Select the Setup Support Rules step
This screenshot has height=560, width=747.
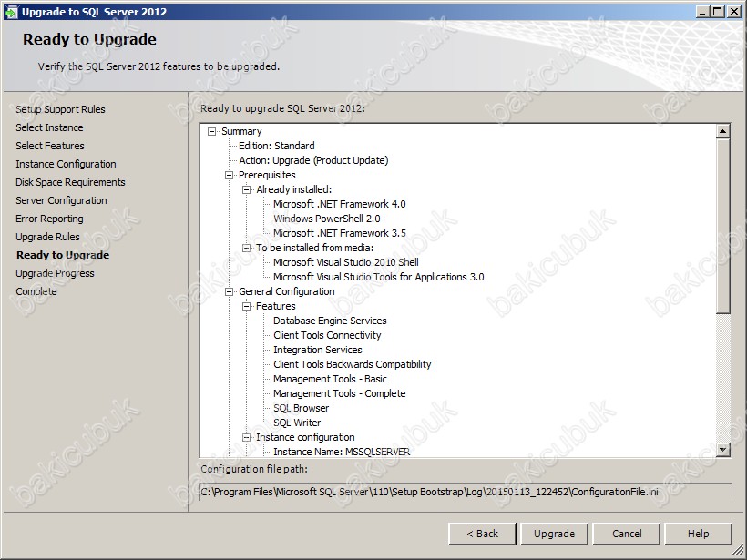click(60, 109)
